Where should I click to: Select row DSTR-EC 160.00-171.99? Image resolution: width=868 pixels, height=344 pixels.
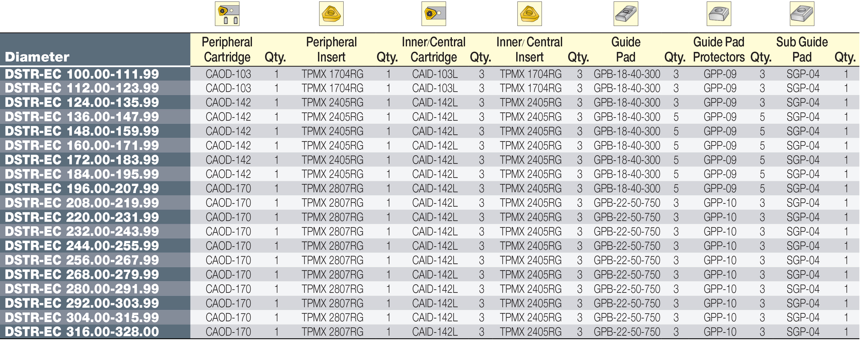pos(430,145)
